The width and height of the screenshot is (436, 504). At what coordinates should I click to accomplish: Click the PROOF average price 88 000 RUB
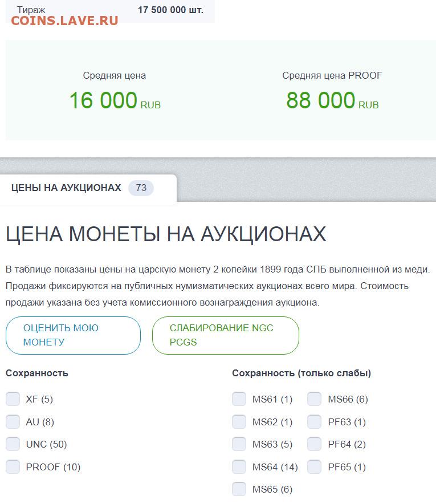[332, 100]
